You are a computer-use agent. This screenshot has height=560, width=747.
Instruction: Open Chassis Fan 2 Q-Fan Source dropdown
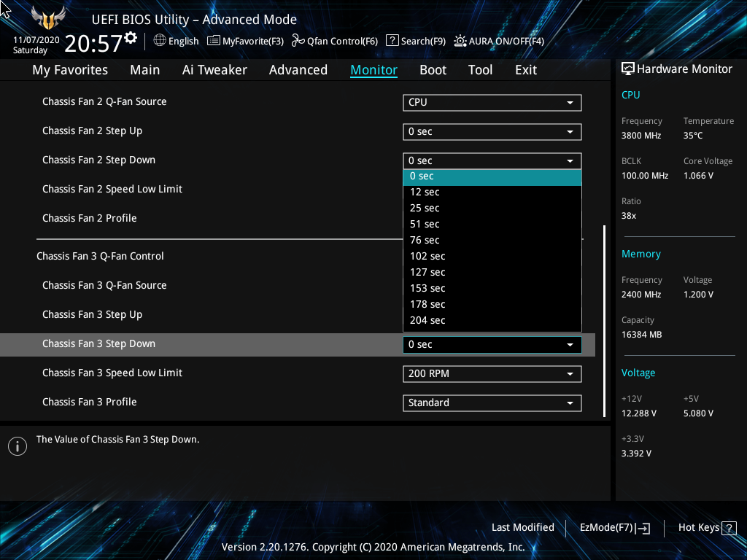click(492, 102)
